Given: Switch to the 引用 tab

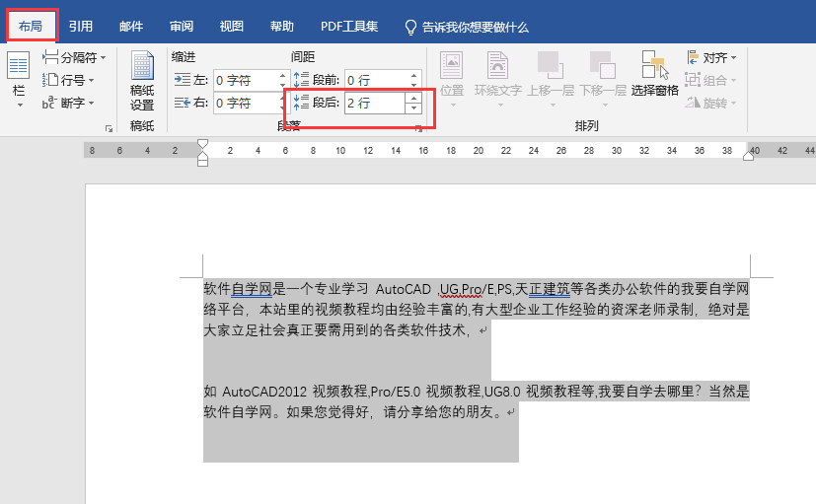Looking at the screenshot, I should pos(81,26).
